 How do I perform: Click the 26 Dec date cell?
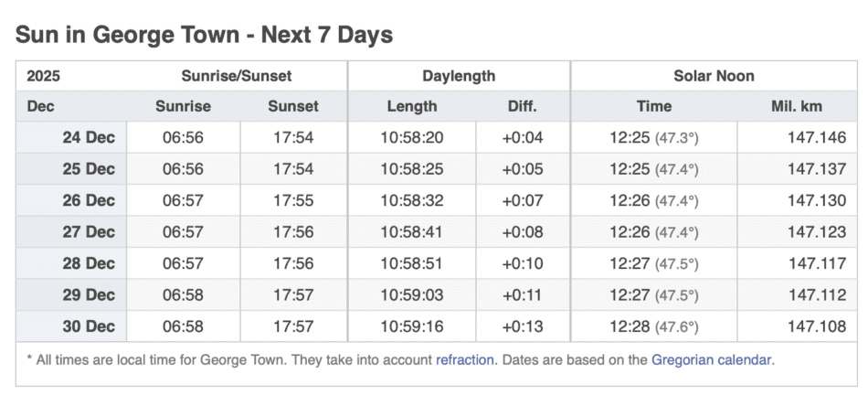(x=88, y=201)
